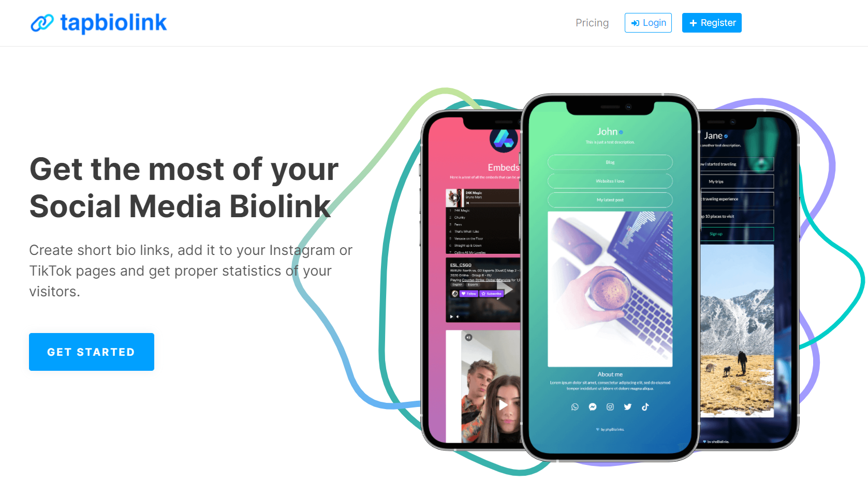Click the Instagram icon on John's phone
This screenshot has height=483, width=868.
610,407
